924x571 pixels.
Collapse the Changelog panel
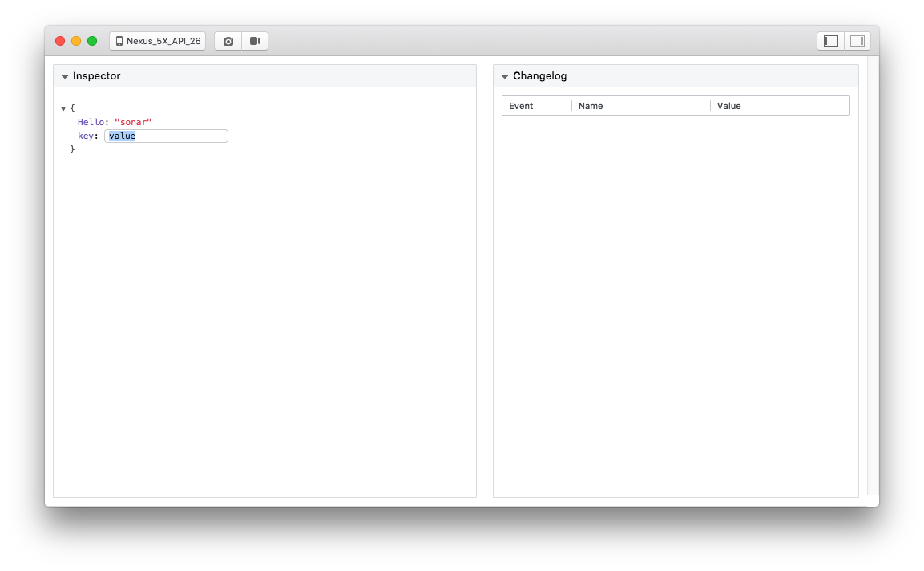[x=504, y=75]
